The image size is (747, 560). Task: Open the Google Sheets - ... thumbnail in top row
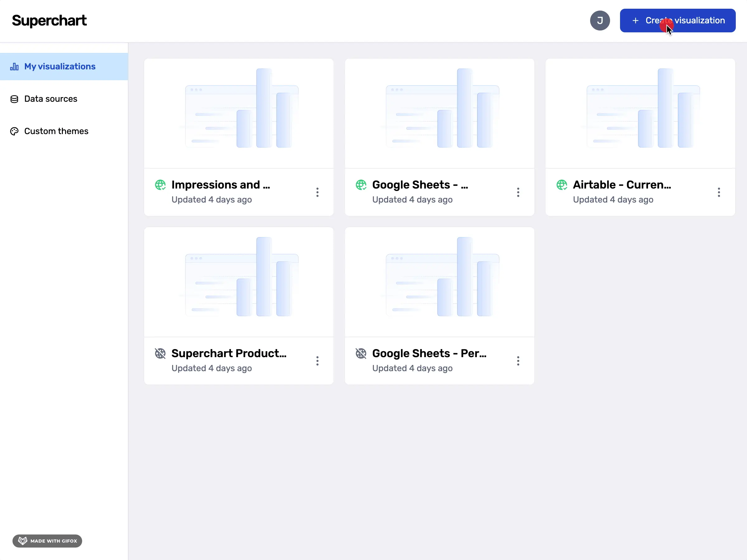(439, 114)
